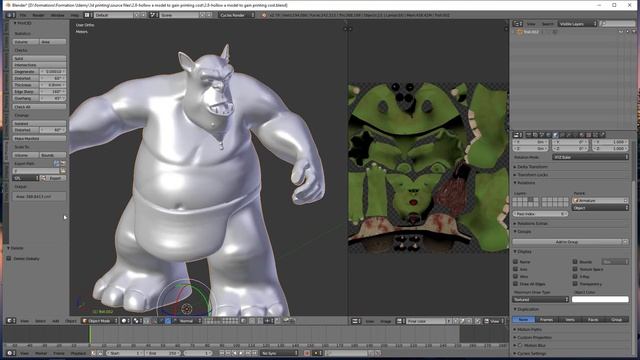Open the Scene properties tab icon
This screenshot has width=640, height=360.
[x=542, y=135]
